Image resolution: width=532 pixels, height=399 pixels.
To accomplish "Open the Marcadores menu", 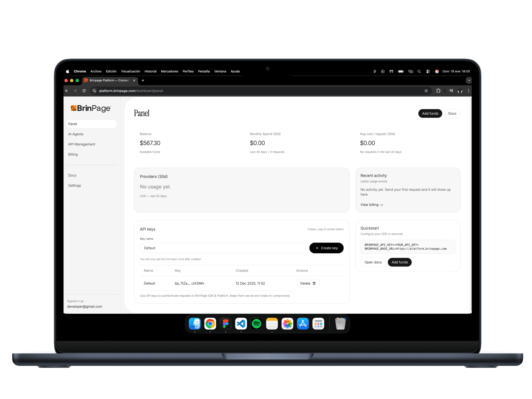I will pyautogui.click(x=169, y=71).
